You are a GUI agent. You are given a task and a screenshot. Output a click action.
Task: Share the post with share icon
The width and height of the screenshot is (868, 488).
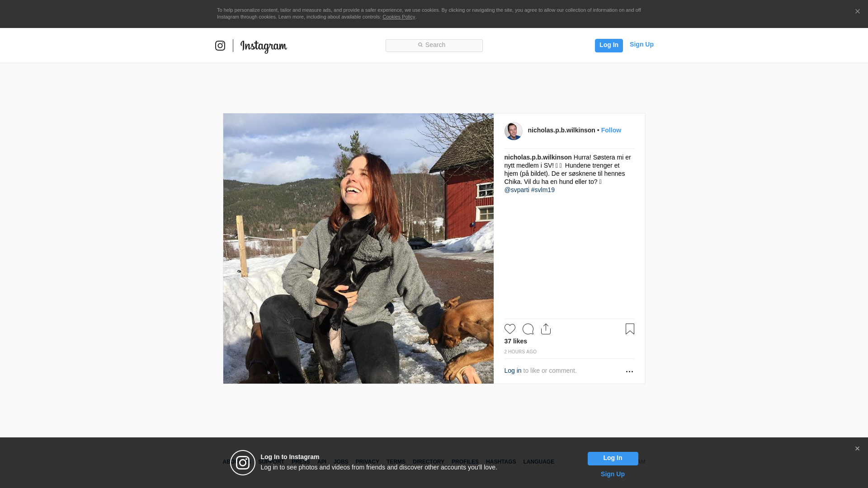pyautogui.click(x=546, y=329)
